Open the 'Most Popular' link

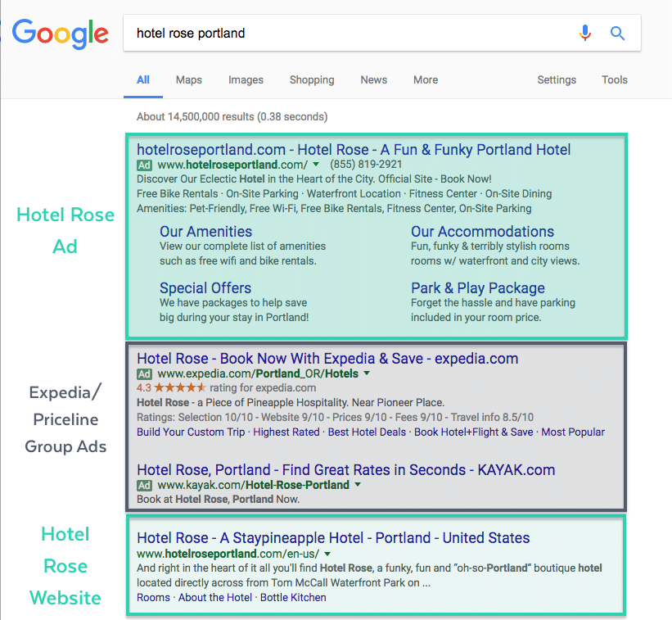[x=573, y=432]
